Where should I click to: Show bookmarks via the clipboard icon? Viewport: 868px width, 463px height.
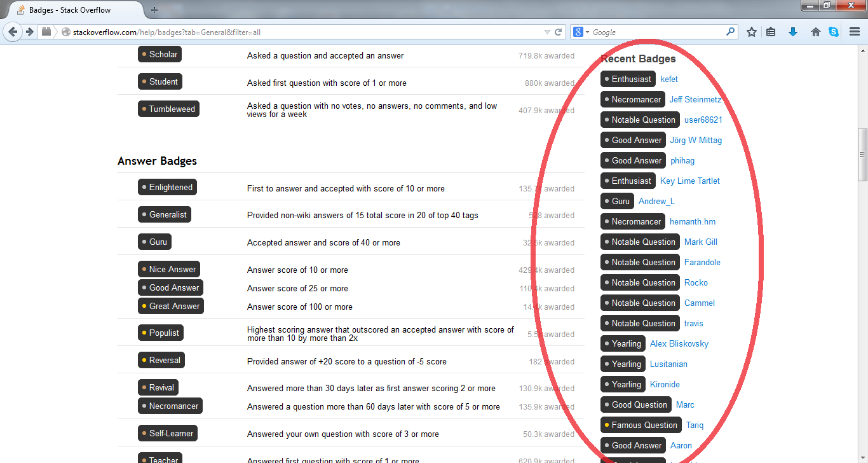coord(771,31)
